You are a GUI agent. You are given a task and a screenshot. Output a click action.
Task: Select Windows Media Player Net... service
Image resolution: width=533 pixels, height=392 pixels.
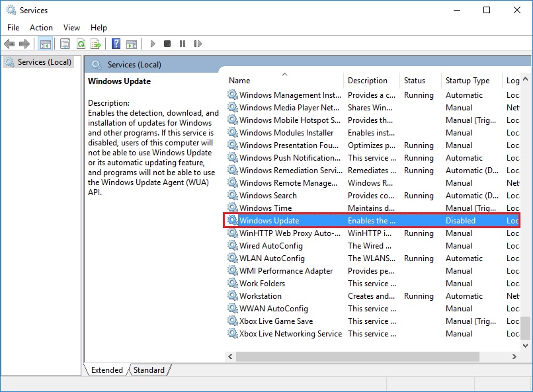(372, 107)
